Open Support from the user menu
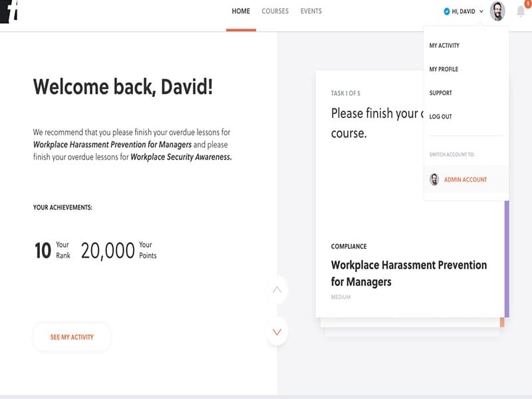Viewport: 532px width, 399px height. [x=440, y=93]
